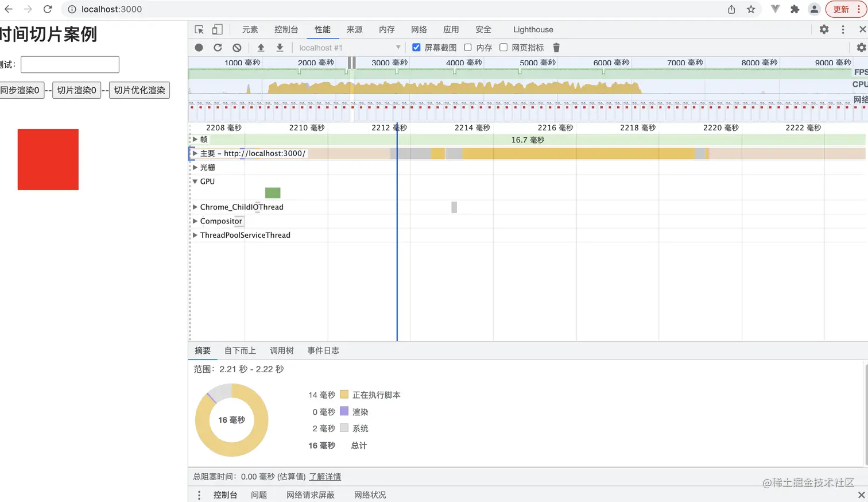Switch to the 控制台 panel tab
The height and width of the screenshot is (502, 868).
click(286, 29)
